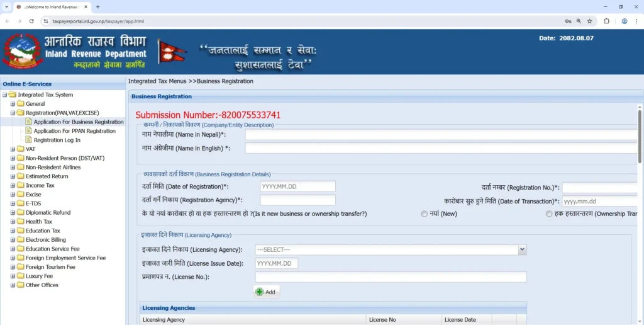Viewport: 644px width, 325px height.
Task: Collapse the Registration(PAN,VAT,EXCISE) node
Action: click(x=13, y=113)
